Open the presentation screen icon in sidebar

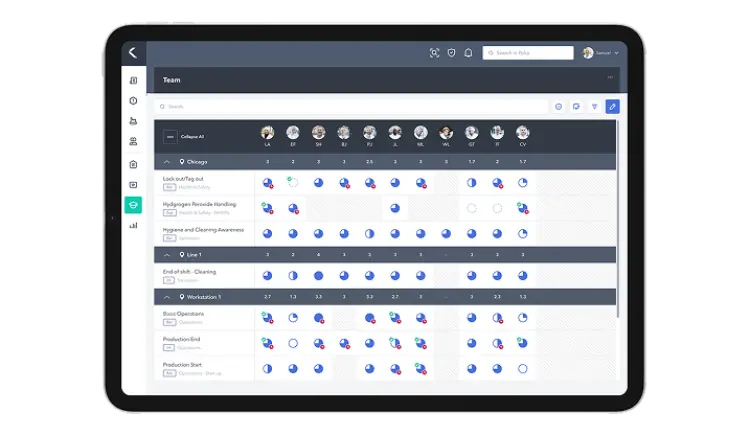pyautogui.click(x=133, y=185)
